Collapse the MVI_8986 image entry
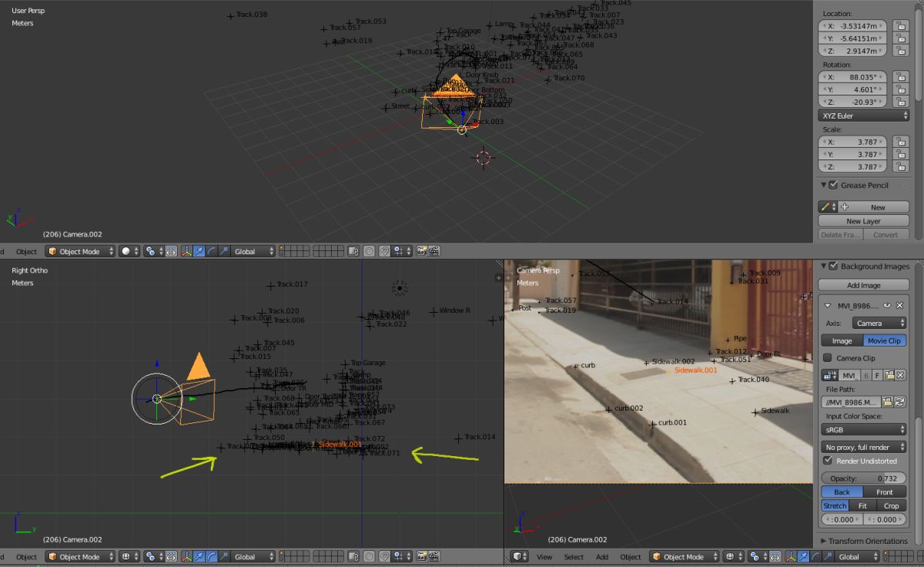 pyautogui.click(x=828, y=306)
